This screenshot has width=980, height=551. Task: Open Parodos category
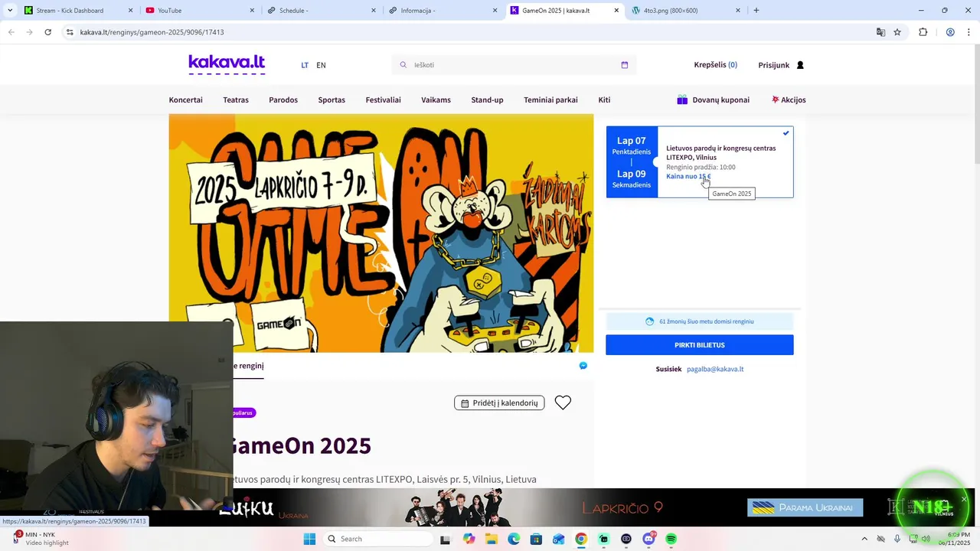pos(283,100)
